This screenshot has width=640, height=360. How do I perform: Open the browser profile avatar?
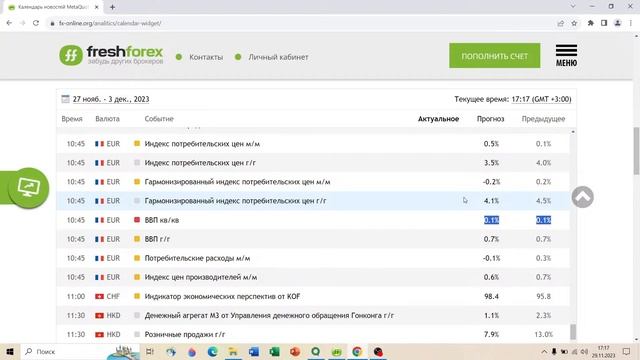618,23
